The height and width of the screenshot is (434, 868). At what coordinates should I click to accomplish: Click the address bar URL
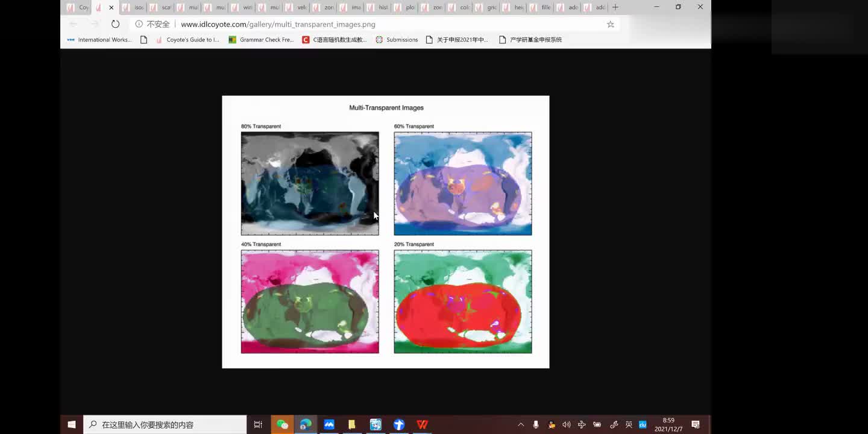click(x=278, y=24)
